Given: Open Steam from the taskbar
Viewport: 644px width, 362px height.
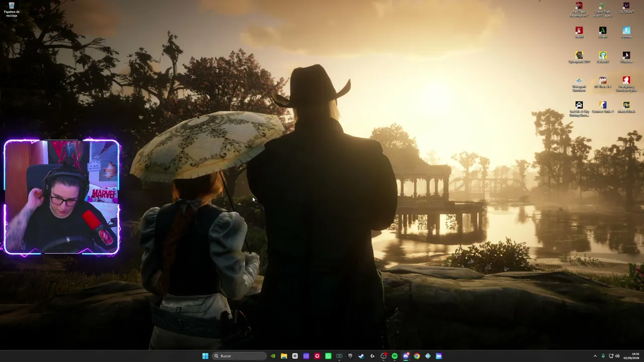Looking at the screenshot, I should pyautogui.click(x=361, y=356).
